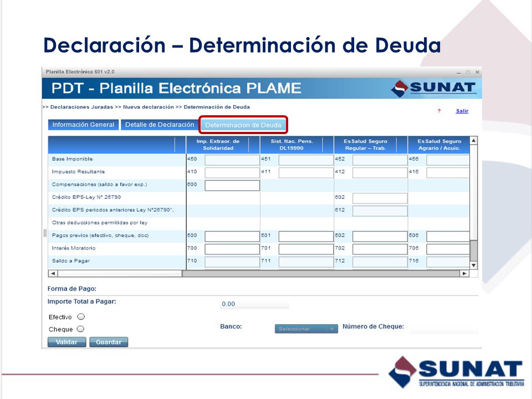Click field 612 Crédito EPS periodos anteriores
532x399 pixels.
tap(380, 211)
